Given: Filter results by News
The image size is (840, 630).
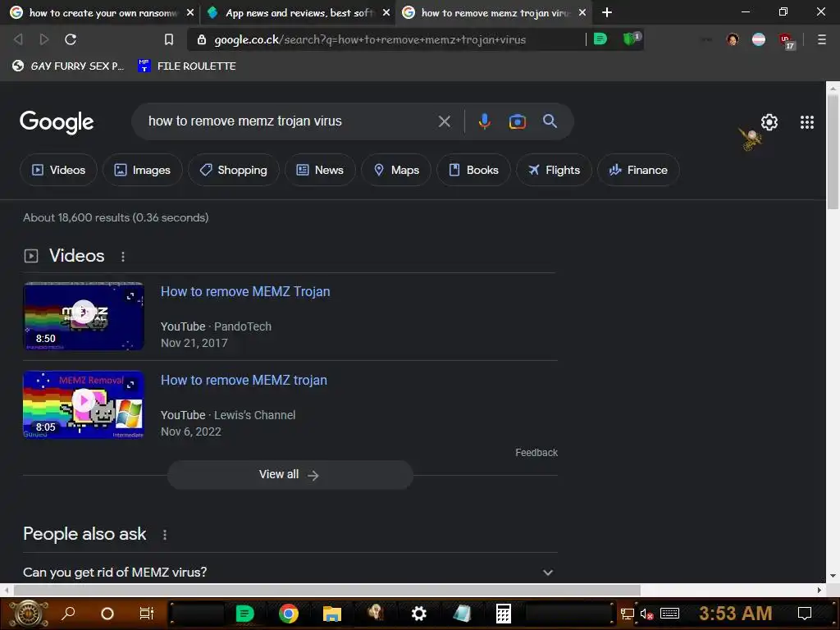Looking at the screenshot, I should (x=320, y=170).
